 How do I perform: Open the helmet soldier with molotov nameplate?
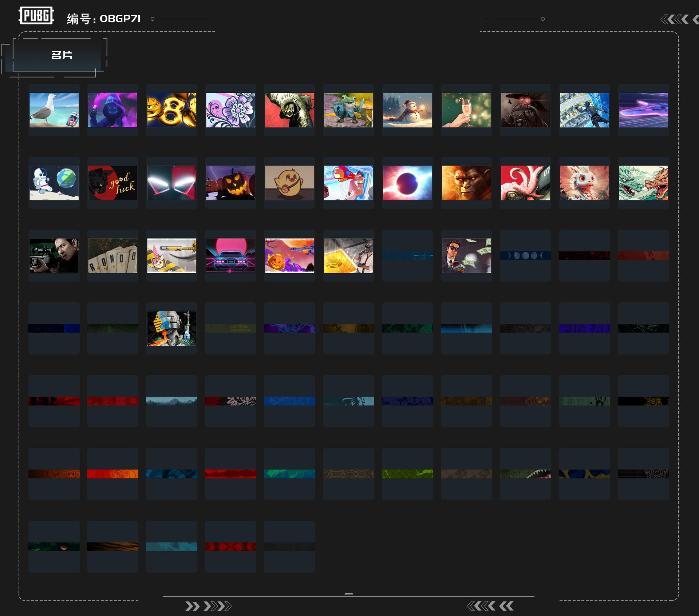[171, 328]
